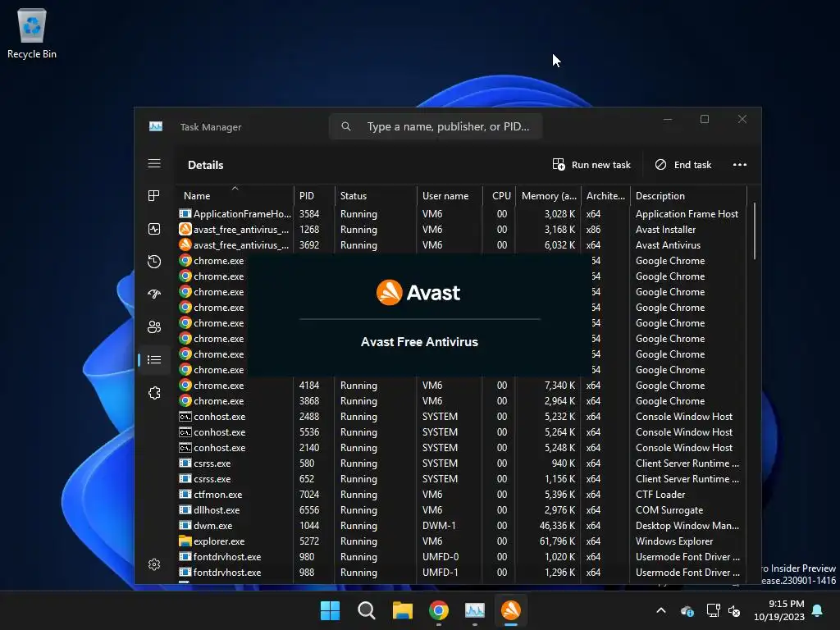Sort by the Status column header

pyautogui.click(x=376, y=195)
